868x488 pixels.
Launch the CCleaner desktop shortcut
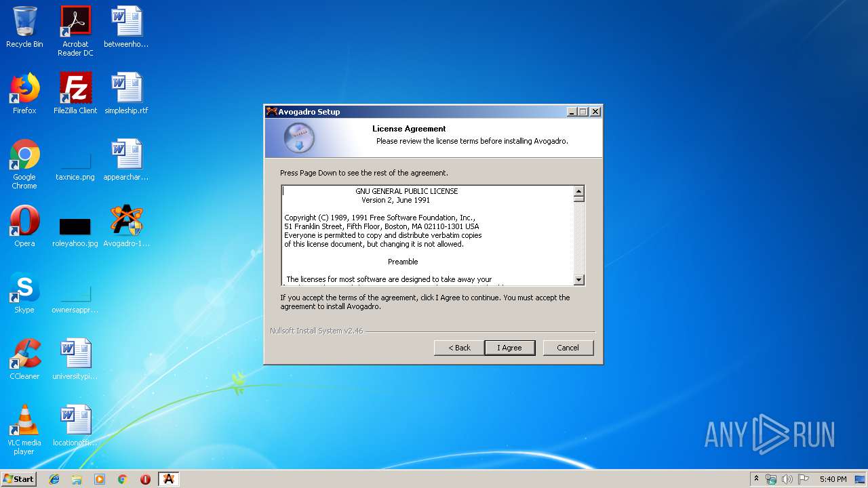24,359
